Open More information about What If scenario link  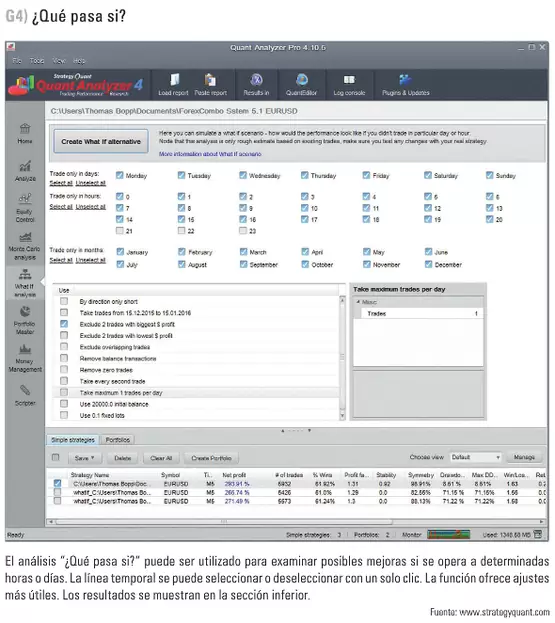pyautogui.click(x=210, y=154)
